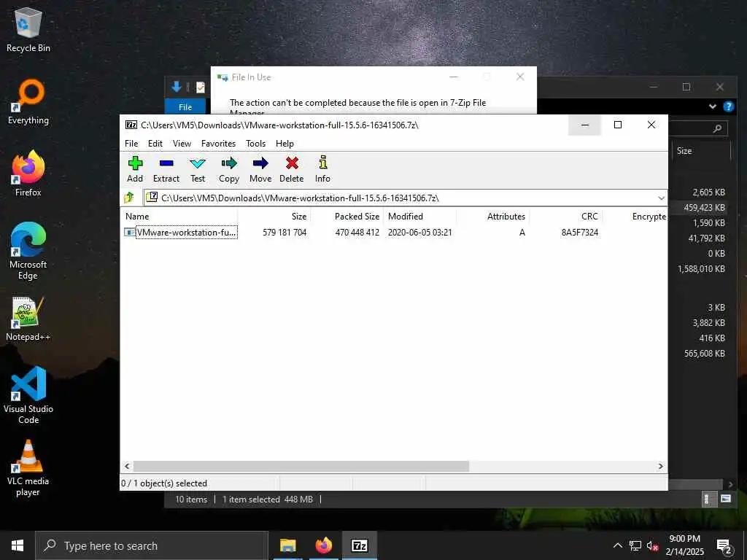Open the File tab in Explorer window

tap(185, 107)
